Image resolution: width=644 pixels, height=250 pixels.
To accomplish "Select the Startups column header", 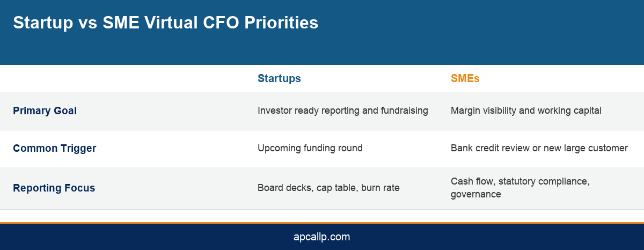I will 279,78.
